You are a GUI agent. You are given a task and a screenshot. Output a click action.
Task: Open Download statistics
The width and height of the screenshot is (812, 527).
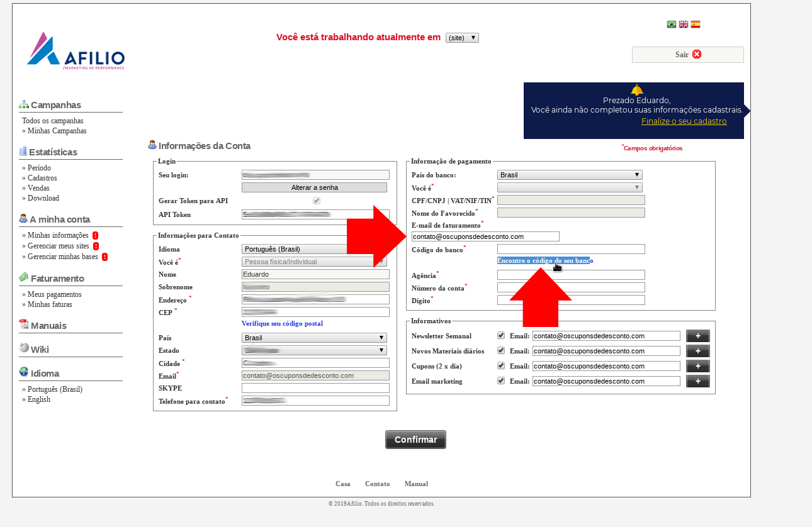click(x=41, y=198)
